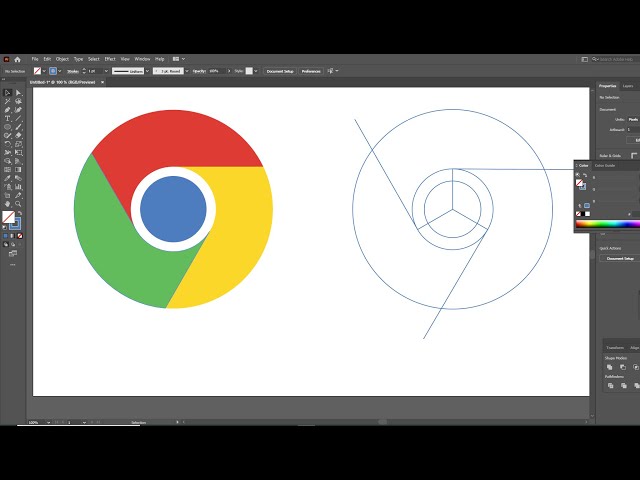Select the Width tool

click(7, 153)
